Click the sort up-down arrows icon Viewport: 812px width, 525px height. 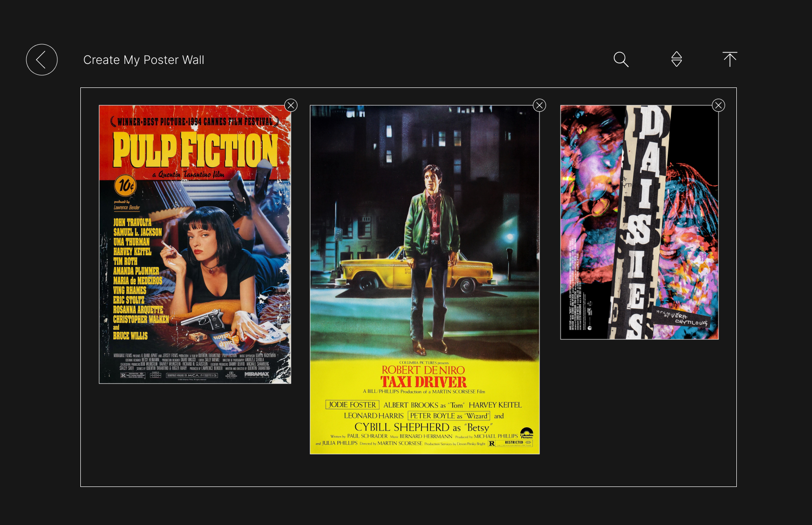[676, 59]
